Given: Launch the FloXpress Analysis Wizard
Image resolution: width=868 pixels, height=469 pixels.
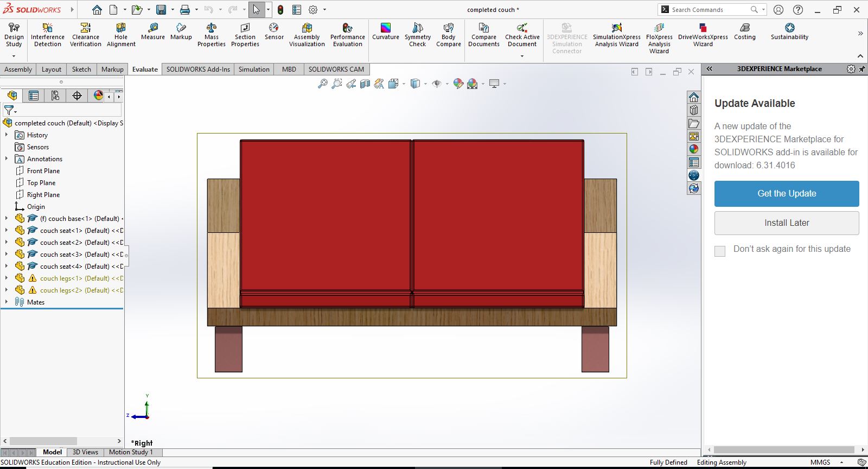Looking at the screenshot, I should 659,38.
